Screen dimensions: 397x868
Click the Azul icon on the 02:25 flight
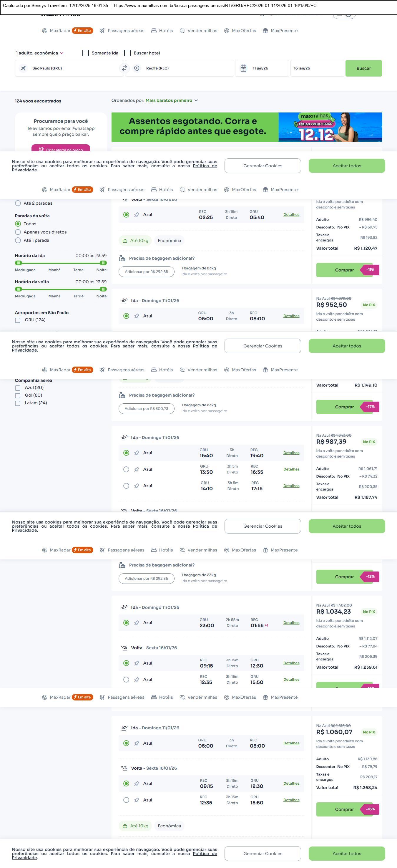(137, 215)
